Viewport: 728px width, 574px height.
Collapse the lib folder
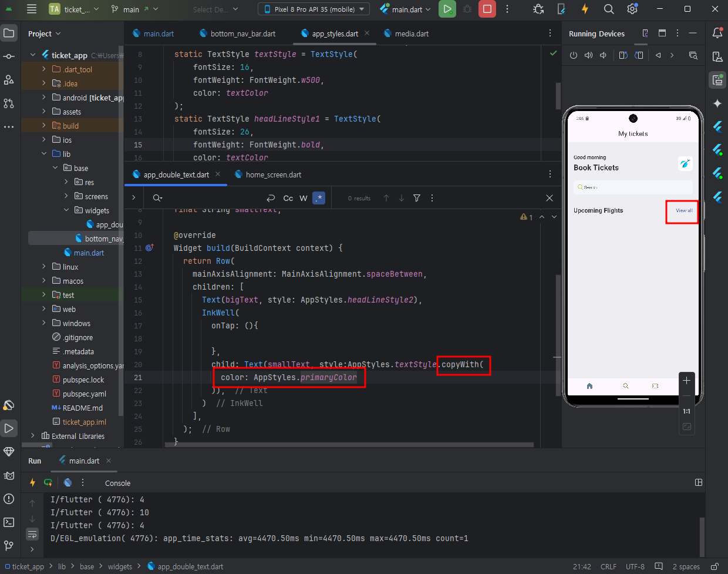[x=44, y=154]
